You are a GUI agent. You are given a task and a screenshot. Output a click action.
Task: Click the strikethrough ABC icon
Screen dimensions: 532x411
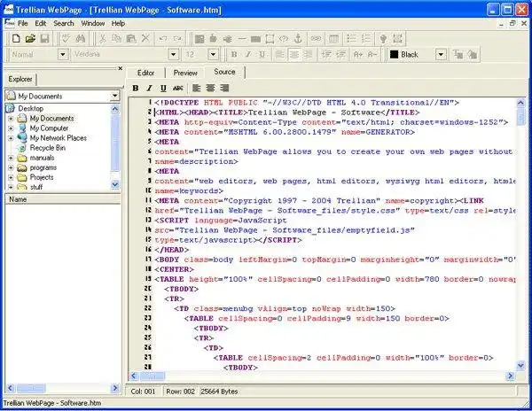click(x=178, y=88)
